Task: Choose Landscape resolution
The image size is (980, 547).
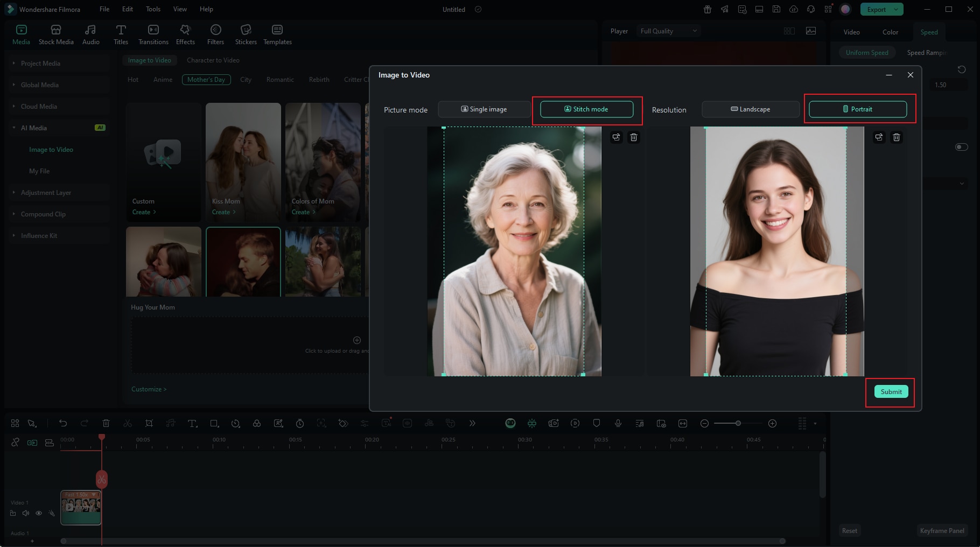Action: tap(750, 109)
